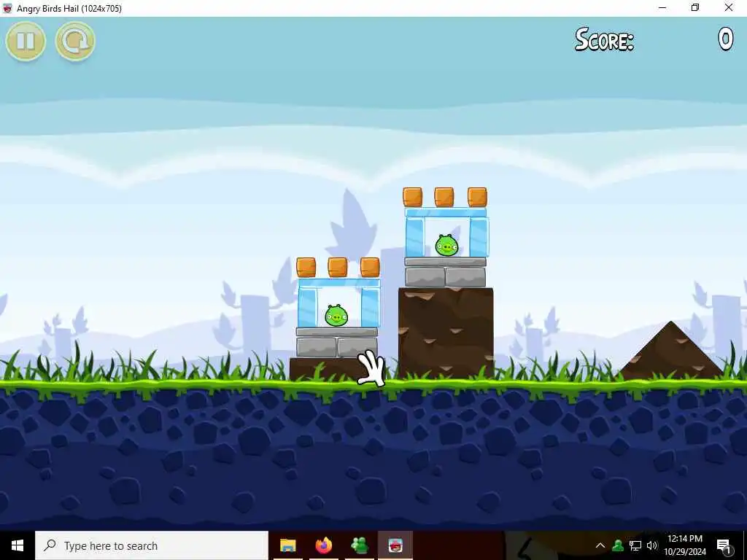747x560 pixels.
Task: Launch Firefox from the taskbar
Action: click(324, 545)
